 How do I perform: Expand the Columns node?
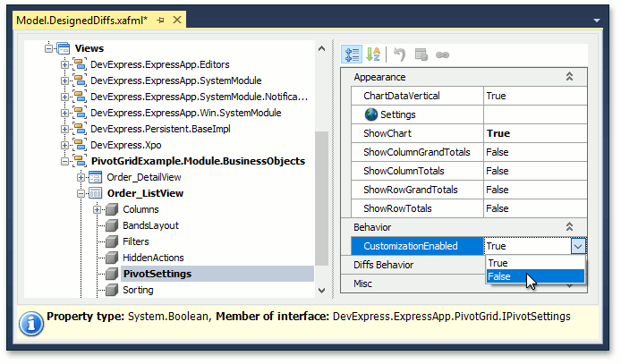[97, 209]
